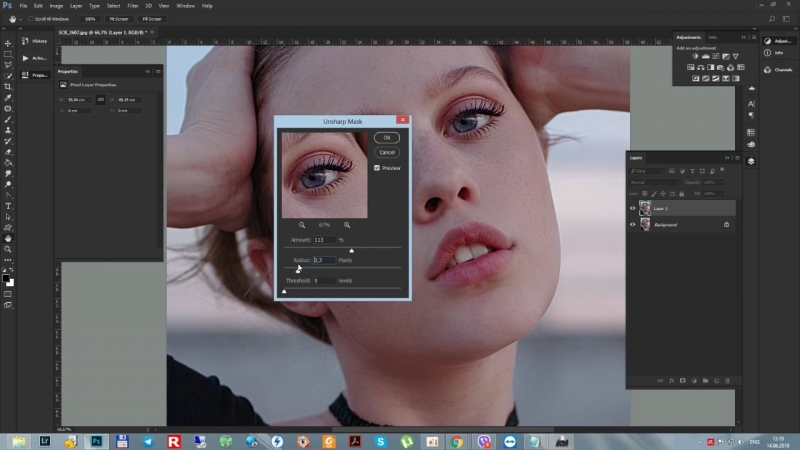This screenshot has width=800, height=450.
Task: Select the Move tool
Action: click(x=8, y=43)
